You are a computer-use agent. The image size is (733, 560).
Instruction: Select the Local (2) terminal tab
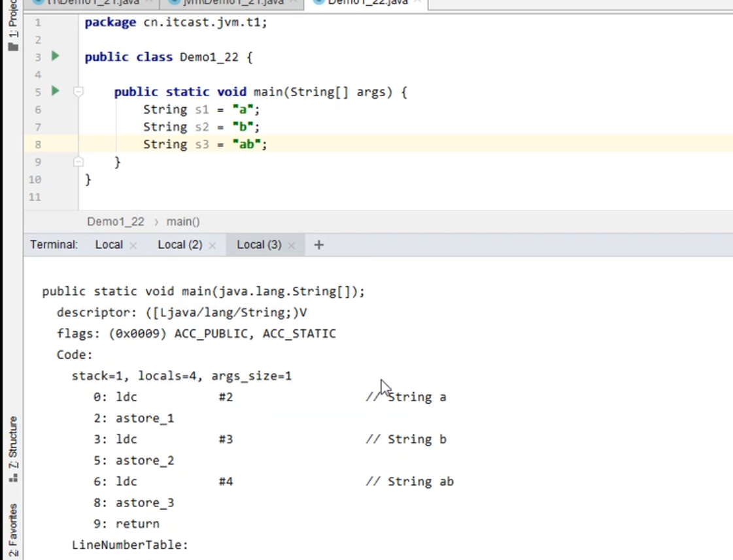(x=180, y=245)
